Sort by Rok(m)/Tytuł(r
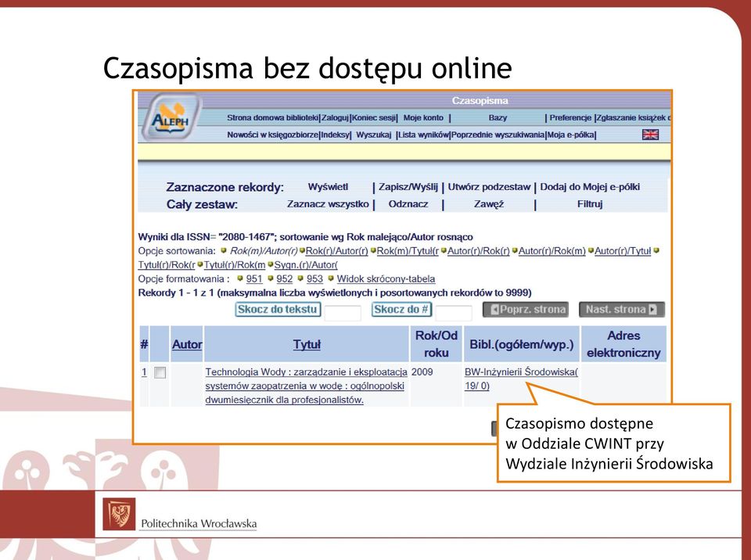Screen dimensions: 751x560 [x=408, y=250]
